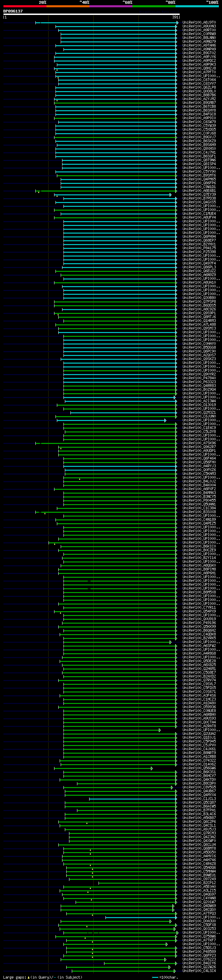222x980 pixels.
Task: Click the UniRef100_P48589 subject name
Action: [199, 952]
